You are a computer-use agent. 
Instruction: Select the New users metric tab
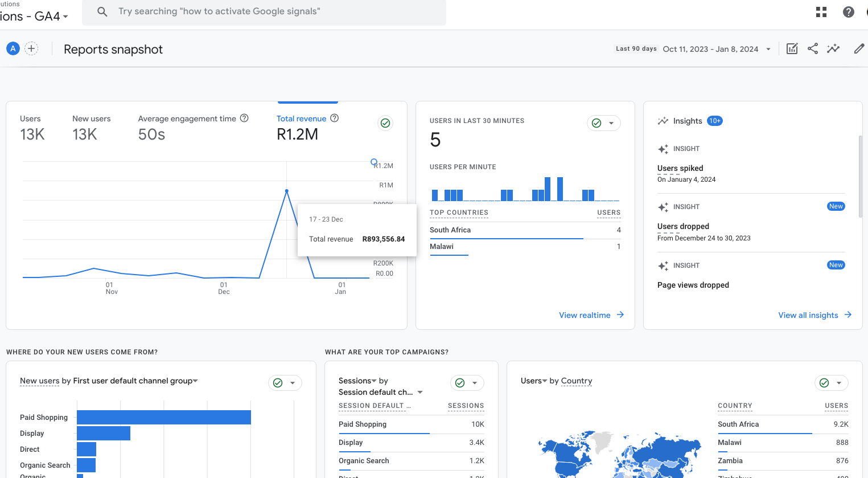92,128
